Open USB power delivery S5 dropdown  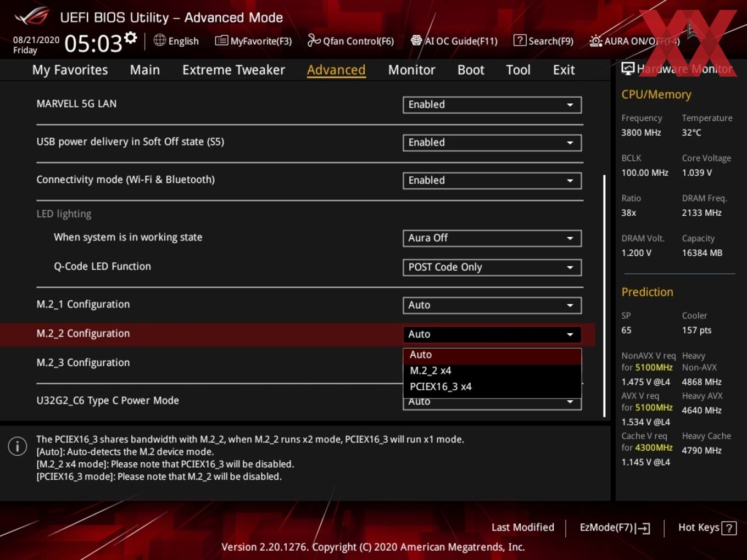pos(492,143)
